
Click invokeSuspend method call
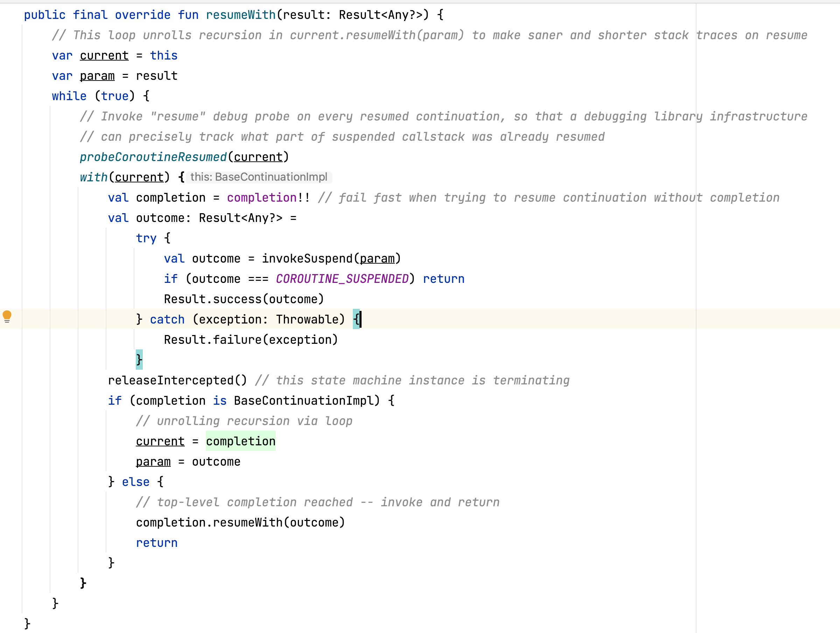click(x=307, y=258)
